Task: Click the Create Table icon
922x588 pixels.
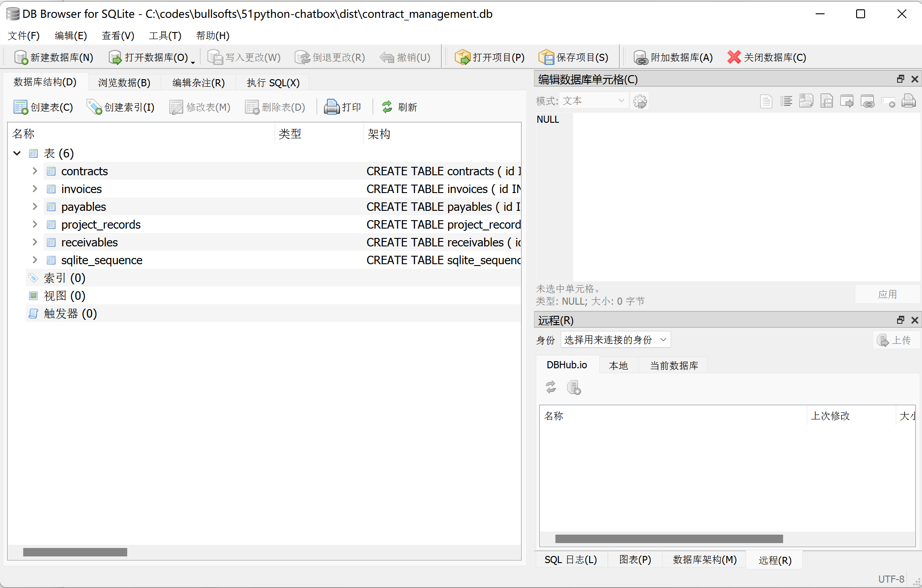Action: 20,107
